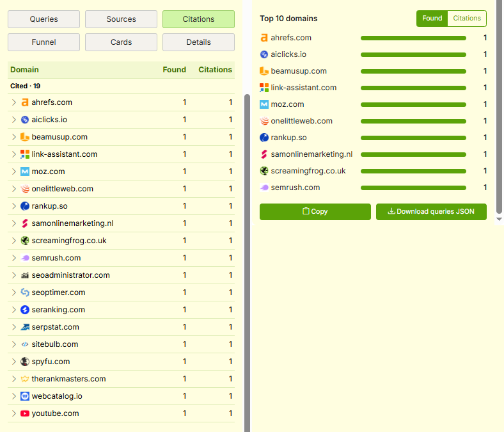Click the samonlinemarketing.nl favicon in domain table
The height and width of the screenshot is (432, 504).
click(x=25, y=223)
